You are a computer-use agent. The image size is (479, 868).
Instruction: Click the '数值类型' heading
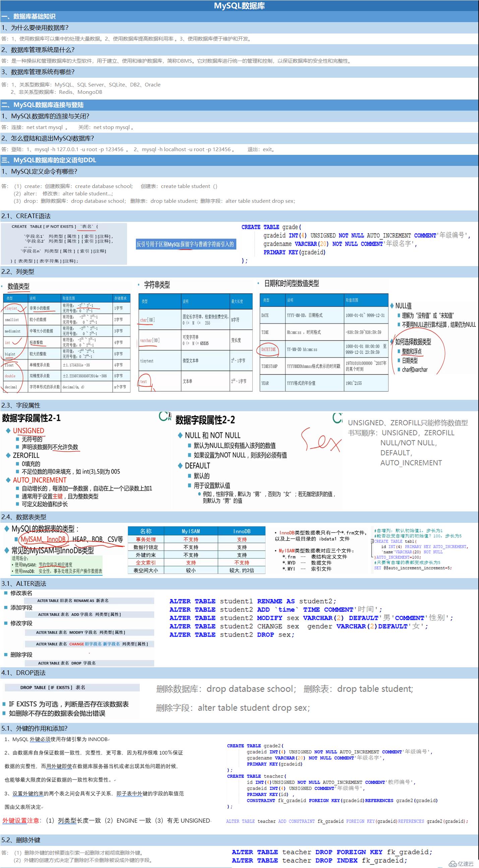pyautogui.click(x=18, y=286)
